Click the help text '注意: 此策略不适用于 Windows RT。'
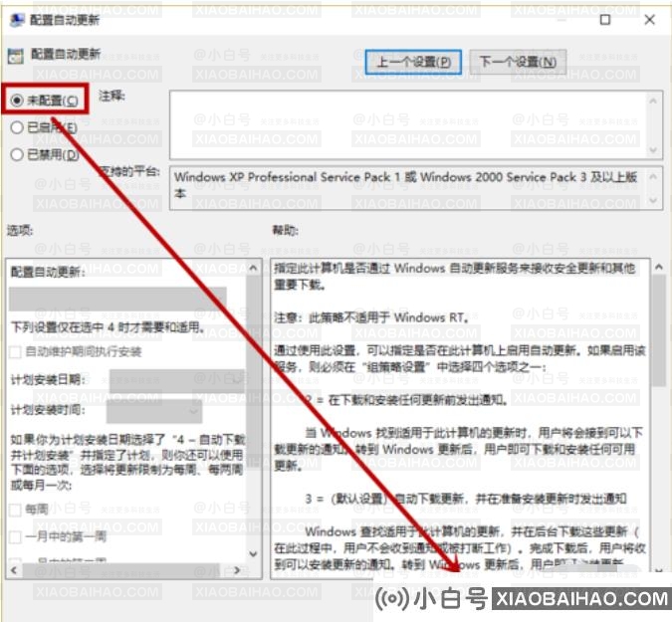The width and height of the screenshot is (672, 622). tap(370, 317)
